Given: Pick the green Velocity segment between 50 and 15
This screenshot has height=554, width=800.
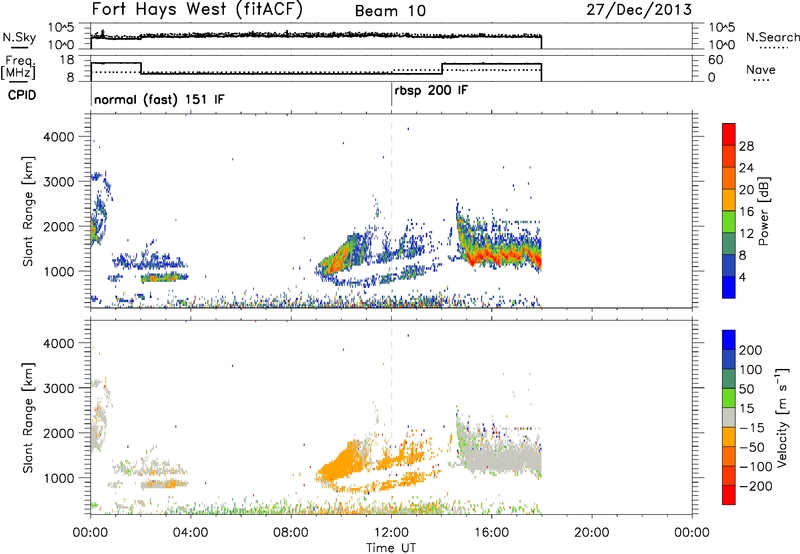Looking at the screenshot, I should (729, 398).
